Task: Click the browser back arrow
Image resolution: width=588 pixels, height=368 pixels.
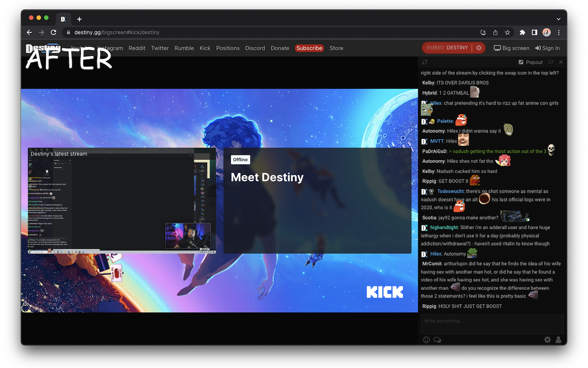Action: 29,32
